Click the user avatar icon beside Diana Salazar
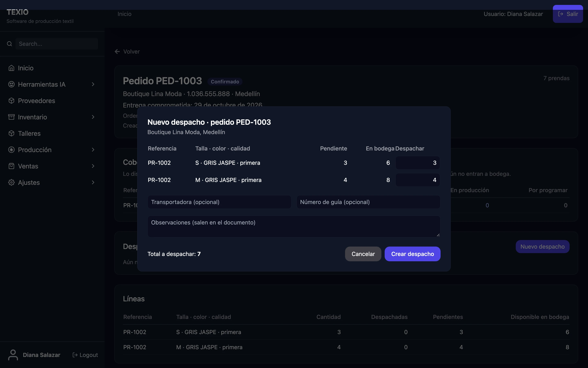The image size is (588, 368). (x=13, y=355)
